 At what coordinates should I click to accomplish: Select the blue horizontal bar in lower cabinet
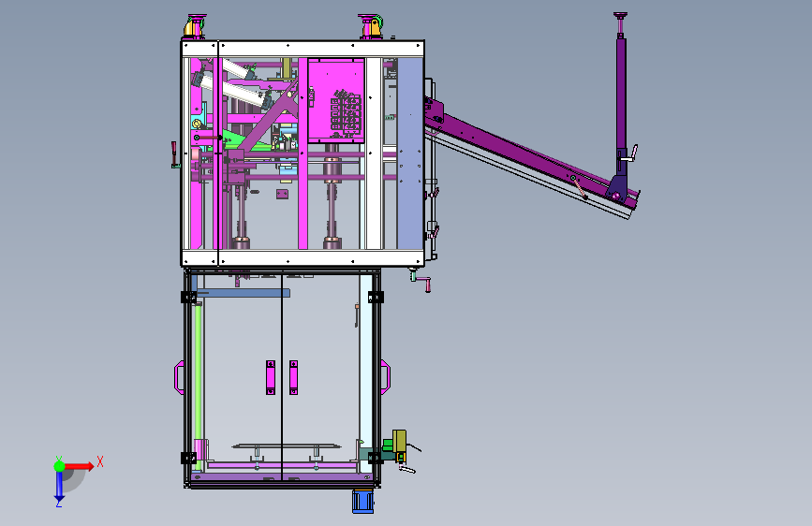[244, 293]
